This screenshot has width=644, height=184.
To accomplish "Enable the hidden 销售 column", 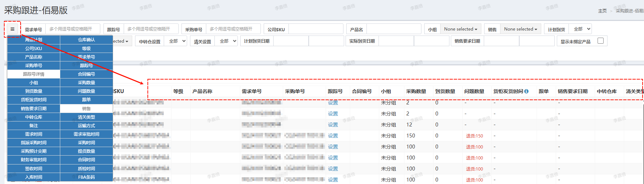I will (x=86, y=108).
